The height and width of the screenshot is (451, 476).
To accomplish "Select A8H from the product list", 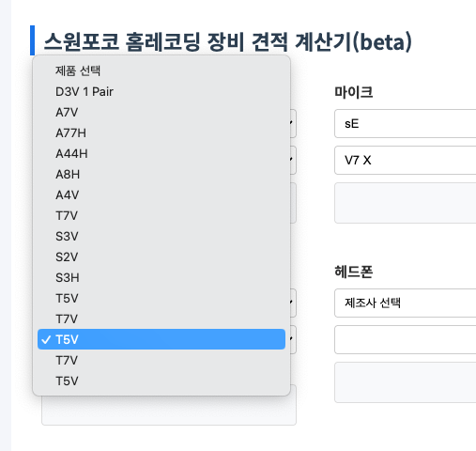I will (161, 174).
